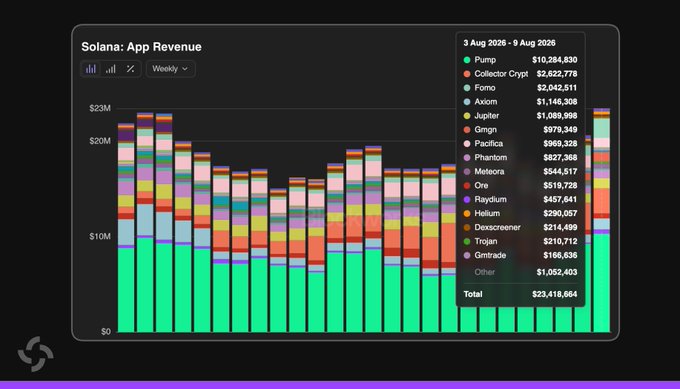Click the Collector Crypt orange legend dot

(467, 74)
